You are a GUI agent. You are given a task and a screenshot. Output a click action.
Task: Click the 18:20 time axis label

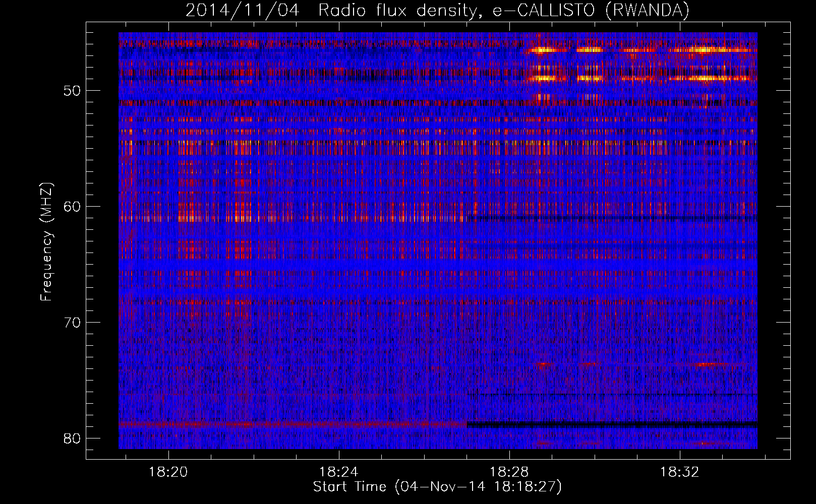click(168, 472)
